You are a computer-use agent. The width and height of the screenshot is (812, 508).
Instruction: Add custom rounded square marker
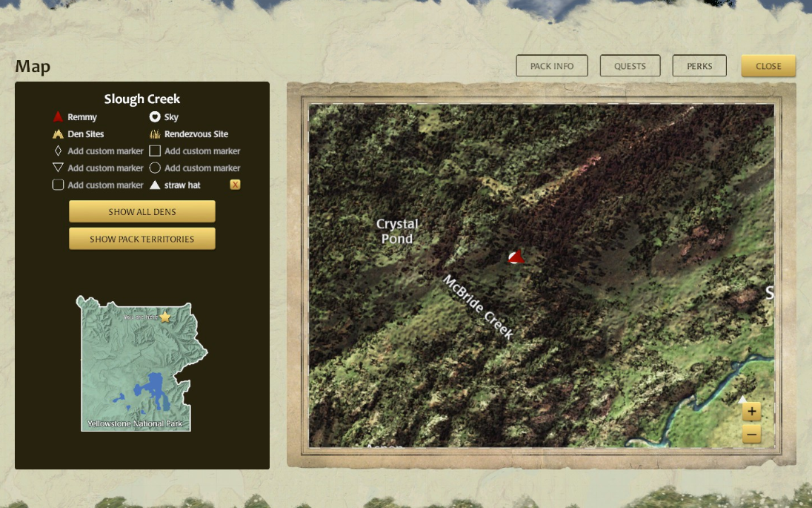[58, 185]
